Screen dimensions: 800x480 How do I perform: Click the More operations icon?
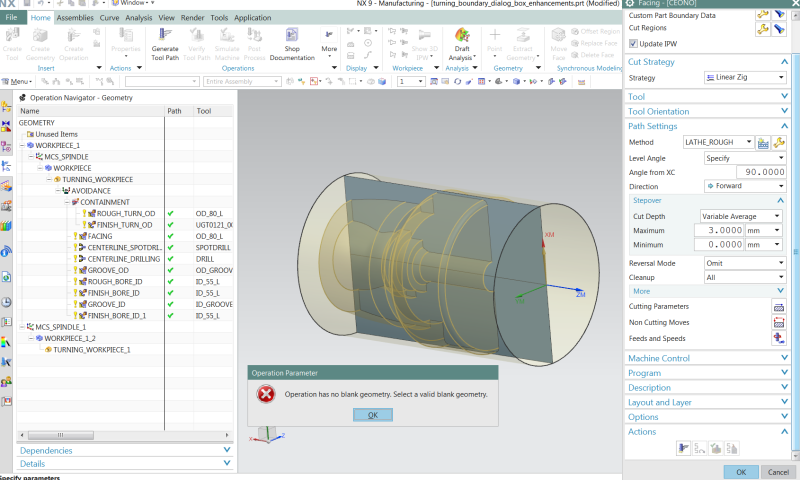(x=329, y=35)
